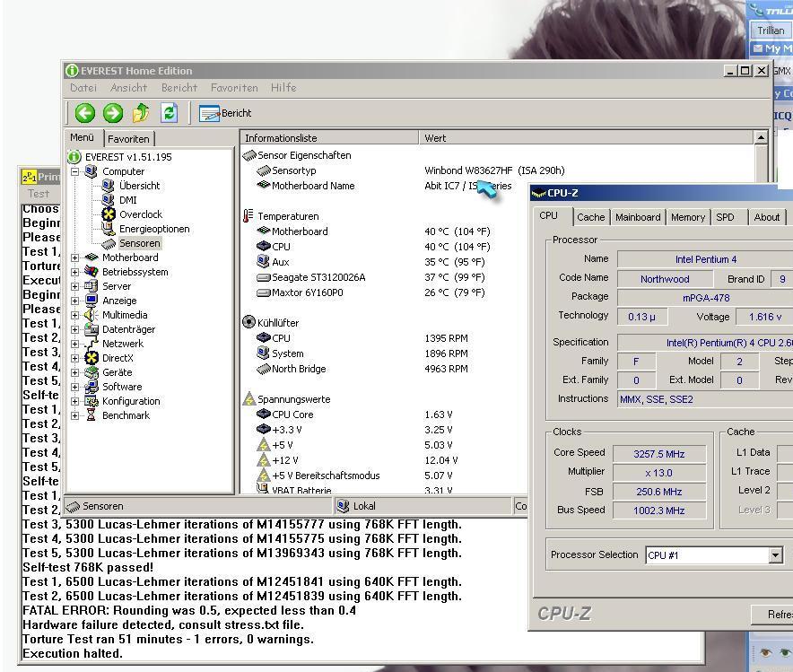Viewport: 793px width, 672px height.
Task: Click the Spannungswerte warning icon
Action: point(248,399)
